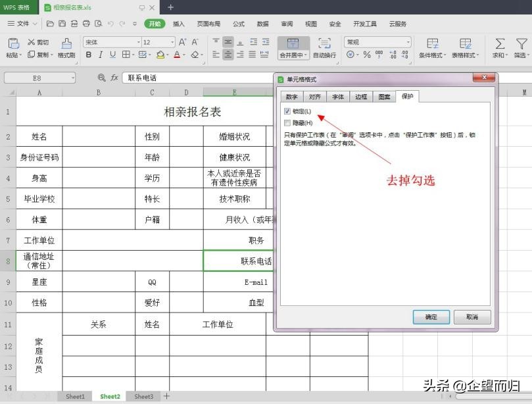Toggle underline formatting (U)

click(112, 55)
